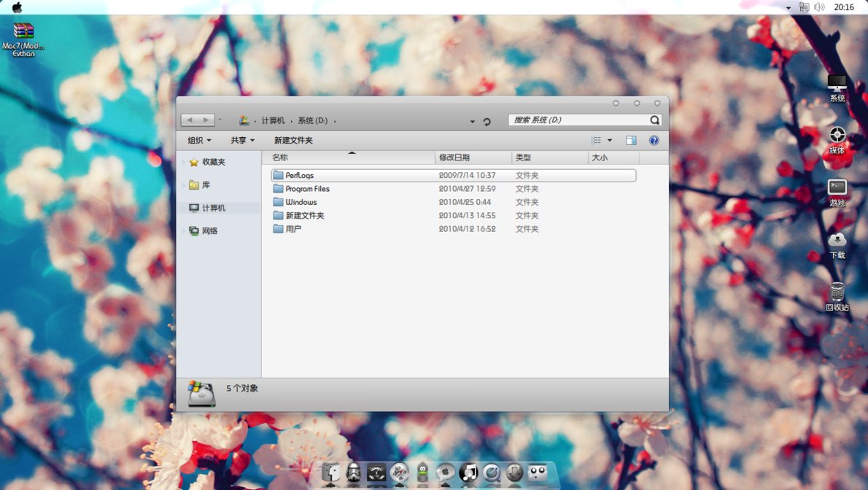
Task: Expand the view options dropdown arrow
Action: tap(610, 140)
